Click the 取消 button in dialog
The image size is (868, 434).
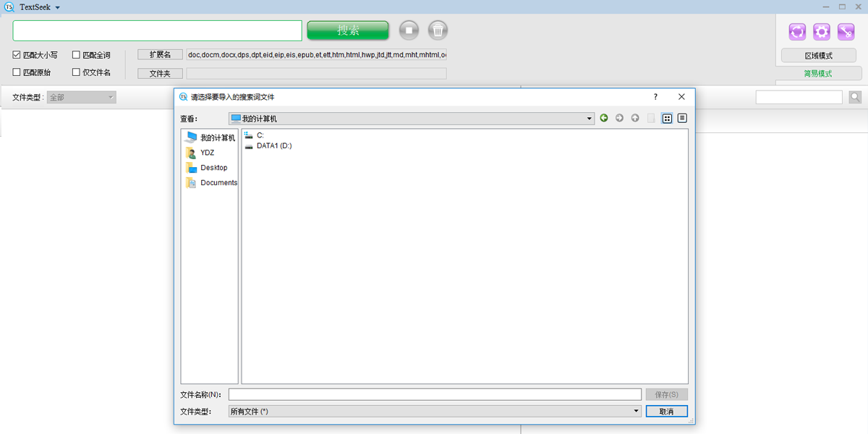tap(667, 411)
